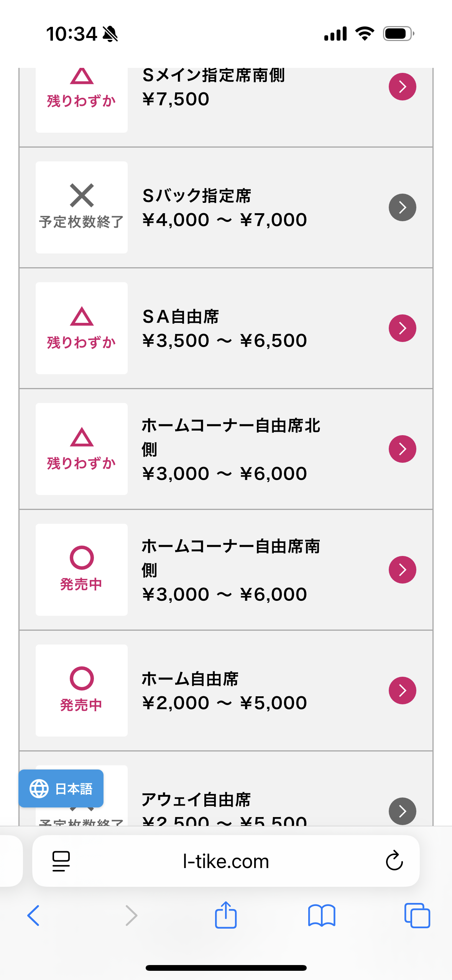Screen dimensions: 452x980
Task: Open sold-out Sバック指定席 arrow
Action: pos(402,207)
